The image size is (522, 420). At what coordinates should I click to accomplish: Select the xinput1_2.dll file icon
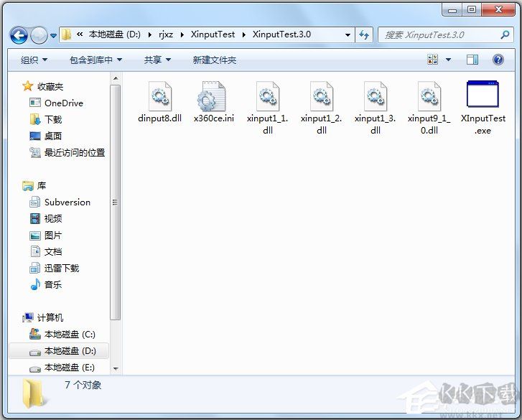(321, 96)
